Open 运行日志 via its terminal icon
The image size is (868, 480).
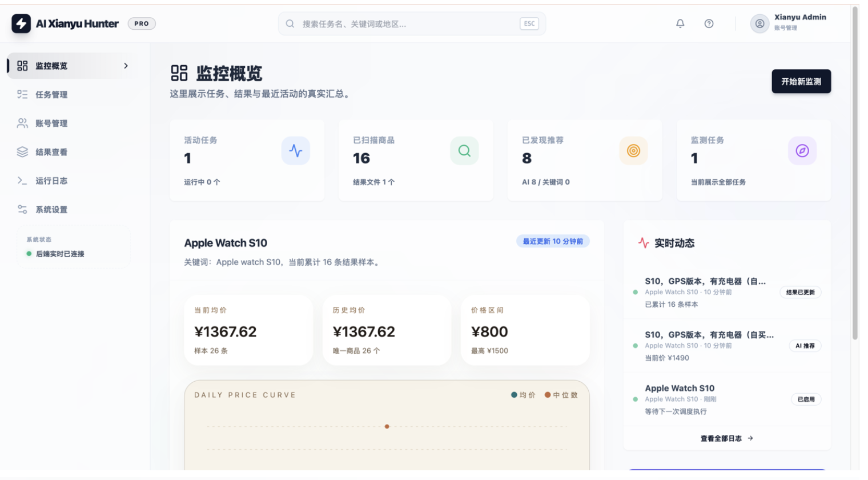point(22,181)
